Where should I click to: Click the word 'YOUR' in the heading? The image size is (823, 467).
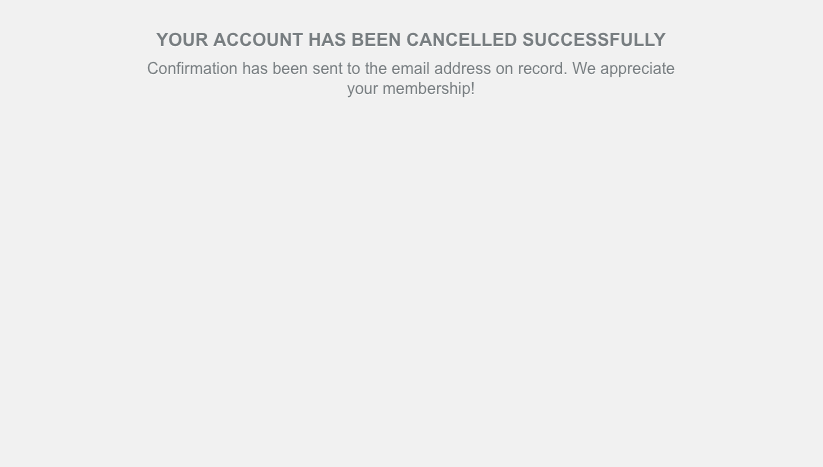pos(182,40)
